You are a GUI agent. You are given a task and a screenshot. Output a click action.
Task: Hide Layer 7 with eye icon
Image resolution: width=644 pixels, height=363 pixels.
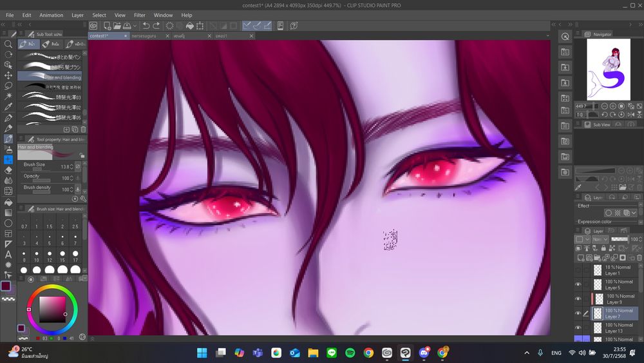[578, 313]
